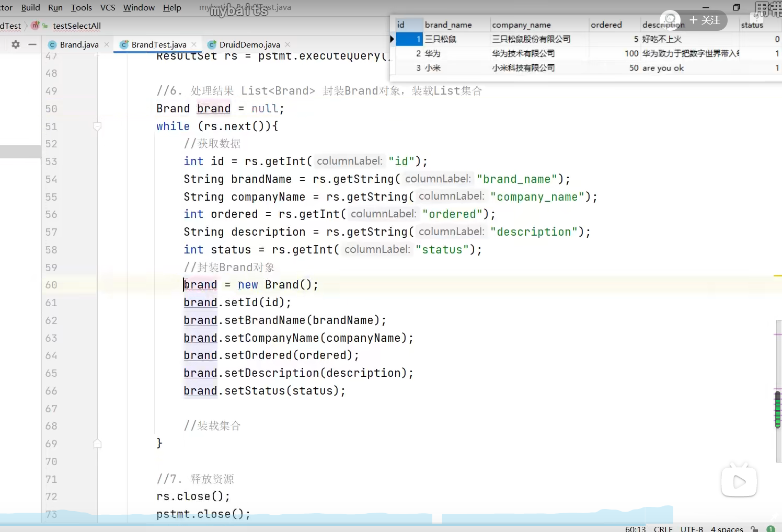Viewport: 782px width, 532px height.
Task: Open the UTF-8 encoding selector
Action: 692,529
